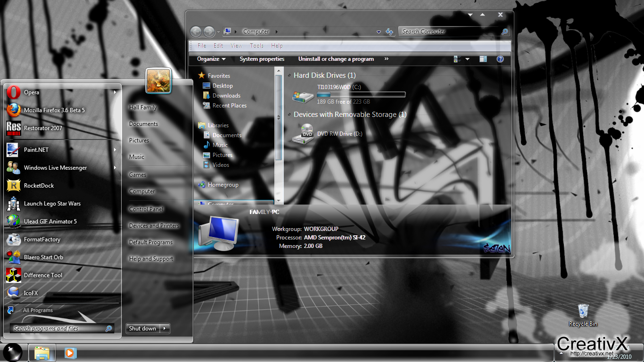Open the Tools menu
The height and width of the screenshot is (362, 644).
click(256, 46)
